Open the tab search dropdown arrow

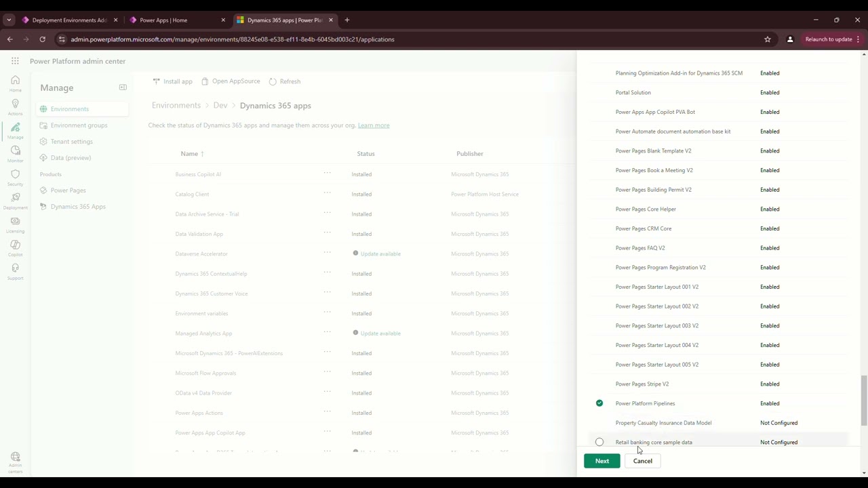pyautogui.click(x=9, y=20)
